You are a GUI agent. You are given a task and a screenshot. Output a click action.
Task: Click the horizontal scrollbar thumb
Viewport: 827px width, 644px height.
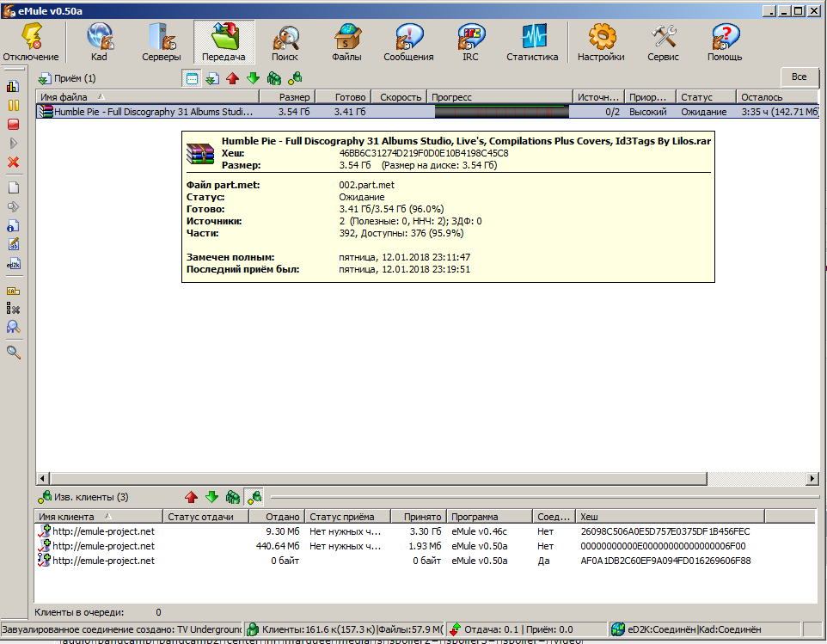[378, 478]
